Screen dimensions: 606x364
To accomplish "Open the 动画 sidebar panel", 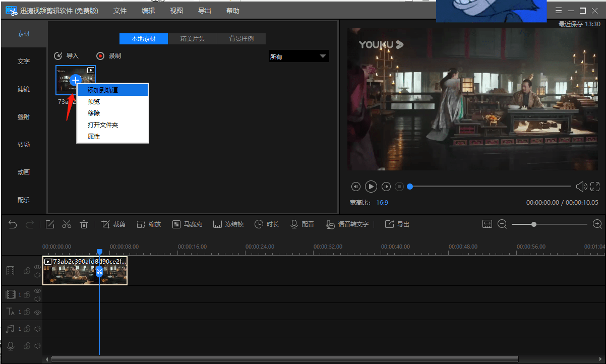I will click(x=24, y=172).
